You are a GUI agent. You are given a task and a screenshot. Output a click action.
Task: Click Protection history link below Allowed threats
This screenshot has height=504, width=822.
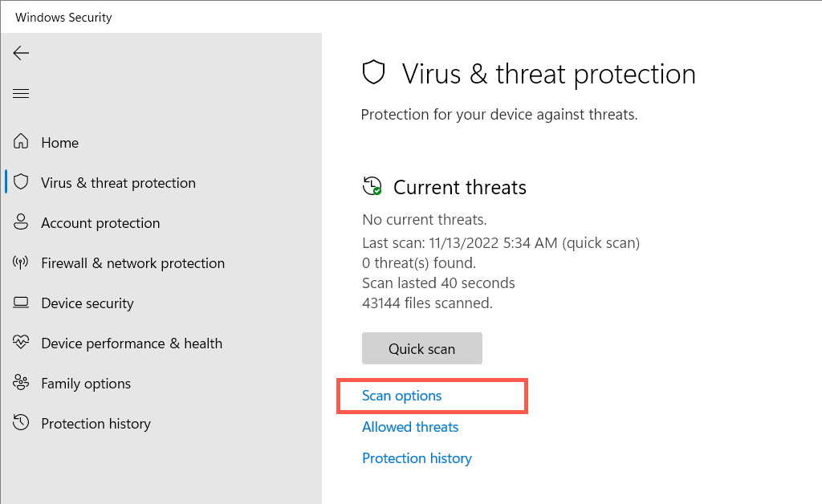[x=417, y=458]
